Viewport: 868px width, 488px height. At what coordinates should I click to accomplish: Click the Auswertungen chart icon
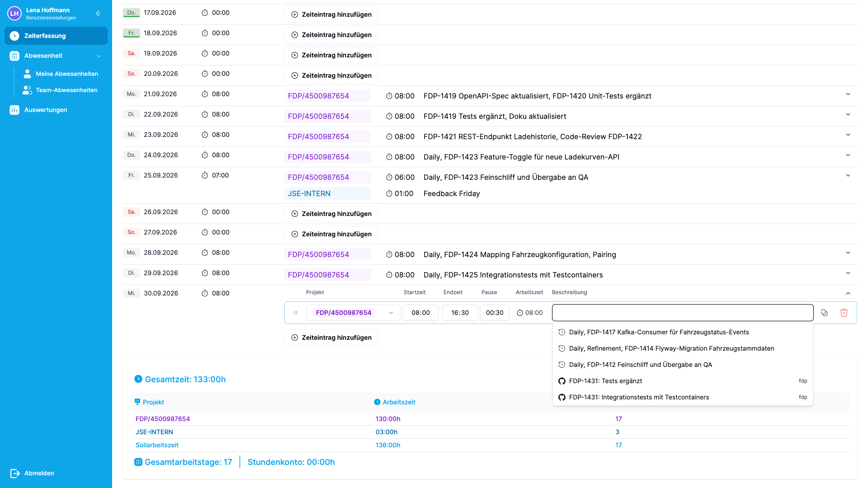tap(14, 110)
